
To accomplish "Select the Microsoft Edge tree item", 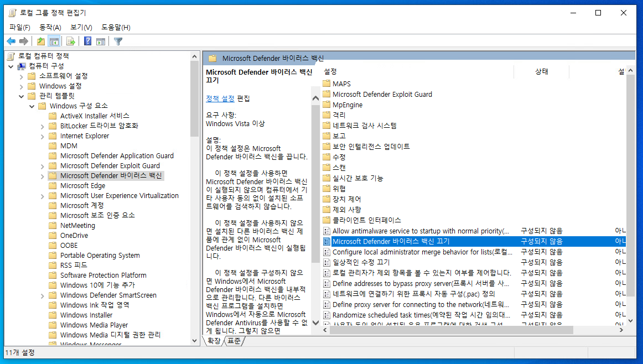I will (x=82, y=186).
